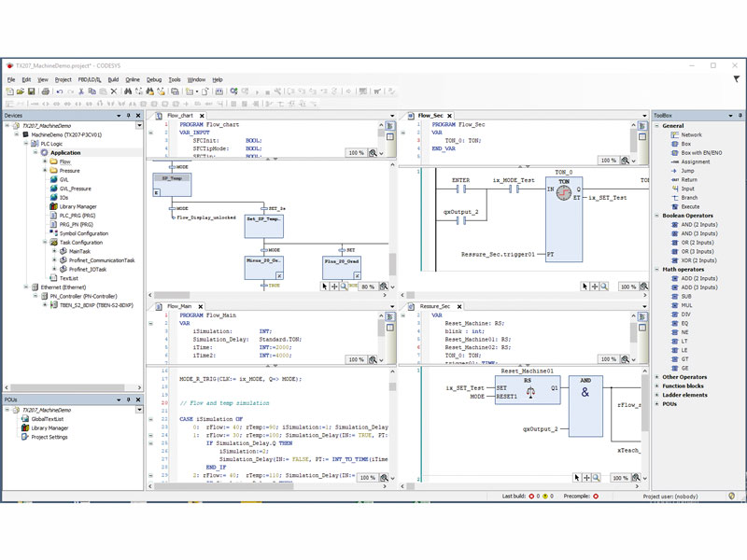Open the Online menu

[133, 80]
